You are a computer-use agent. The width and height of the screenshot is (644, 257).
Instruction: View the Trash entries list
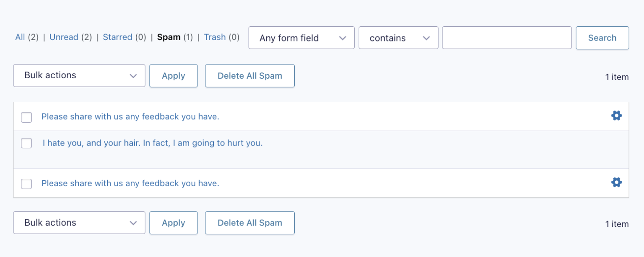pos(215,37)
